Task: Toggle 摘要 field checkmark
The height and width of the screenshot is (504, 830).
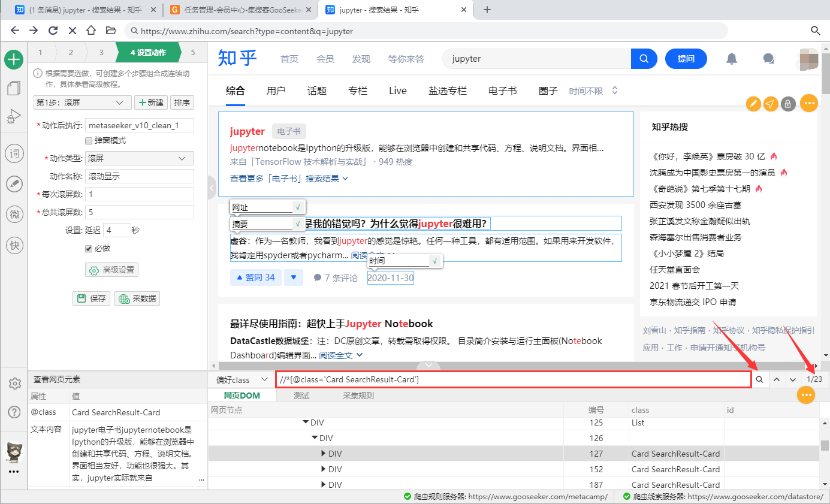Action: tap(298, 224)
